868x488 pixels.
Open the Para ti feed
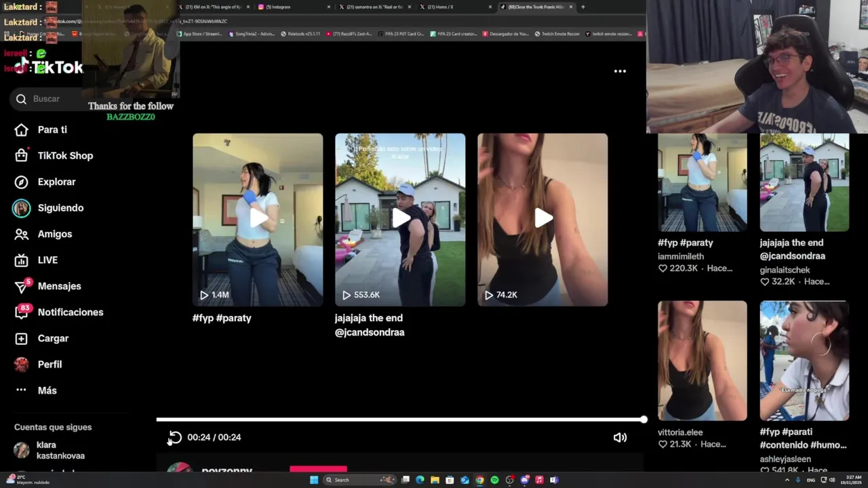pyautogui.click(x=41, y=129)
